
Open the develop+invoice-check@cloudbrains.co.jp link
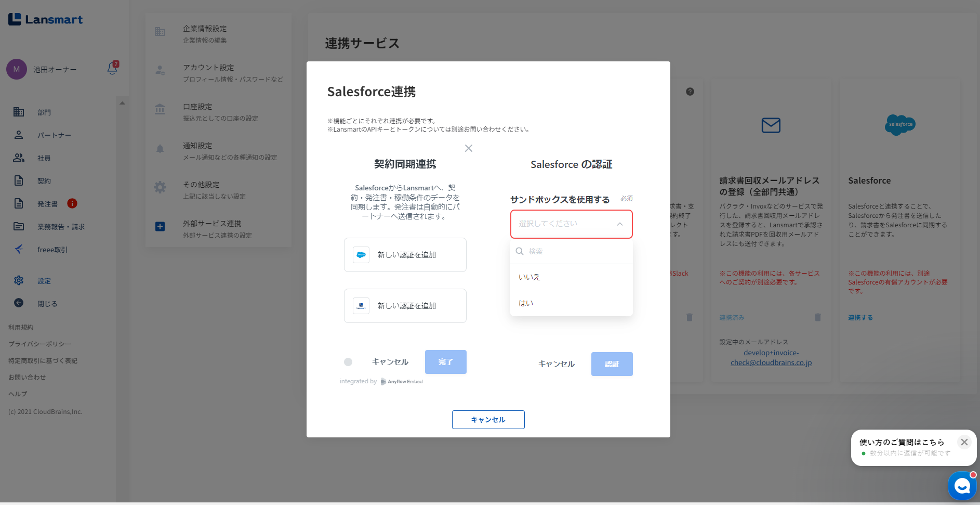pyautogui.click(x=771, y=358)
